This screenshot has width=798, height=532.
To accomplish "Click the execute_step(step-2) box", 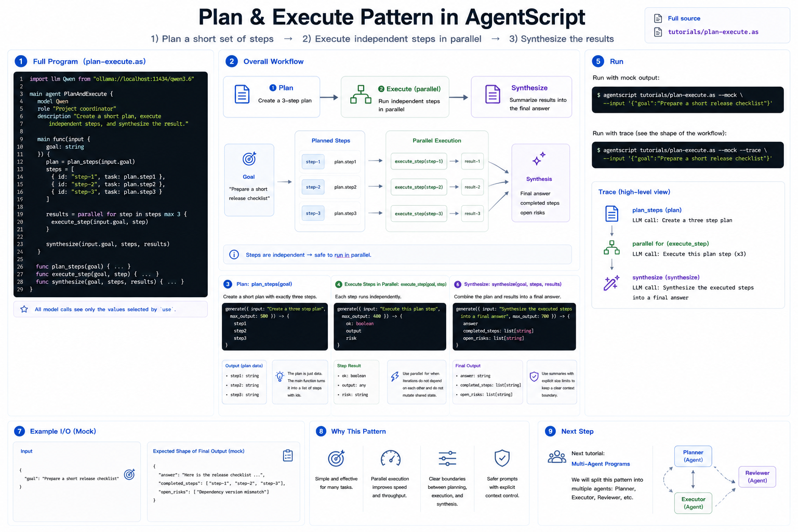I will tap(419, 187).
